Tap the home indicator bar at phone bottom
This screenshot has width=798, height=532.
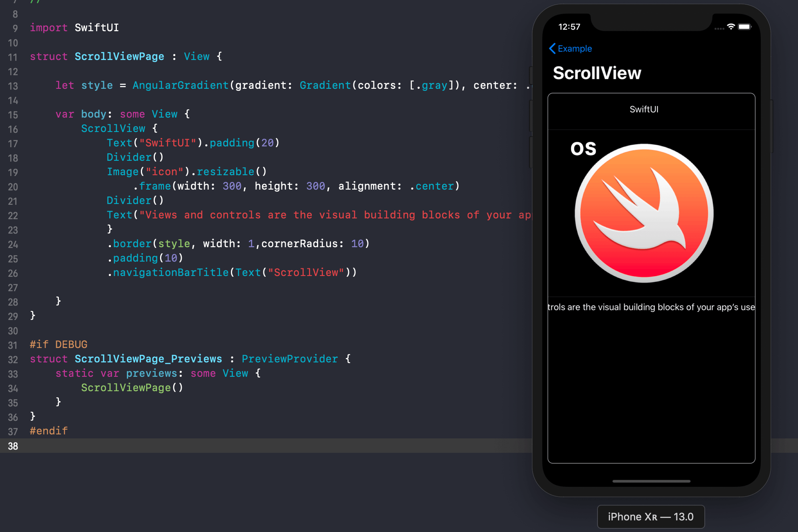pos(651,481)
